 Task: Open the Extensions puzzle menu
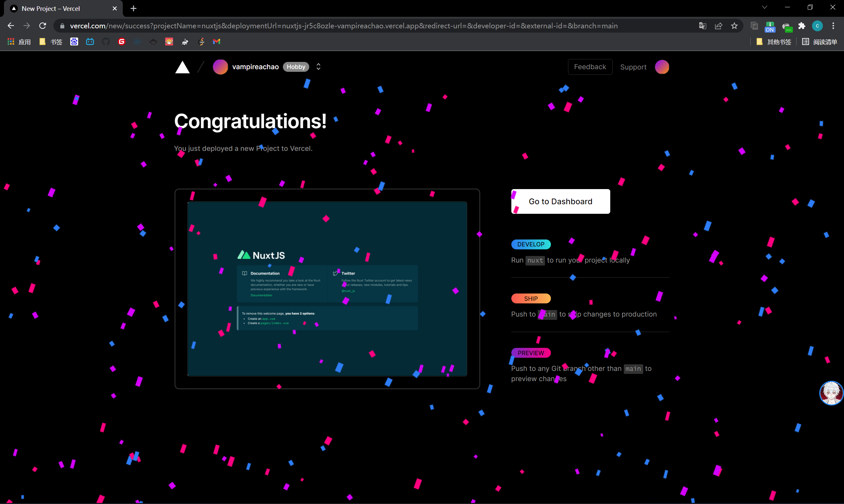[801, 26]
